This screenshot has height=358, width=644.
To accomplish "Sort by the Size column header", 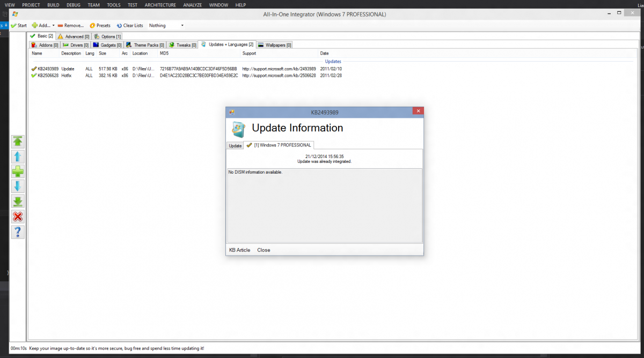I will tap(103, 54).
